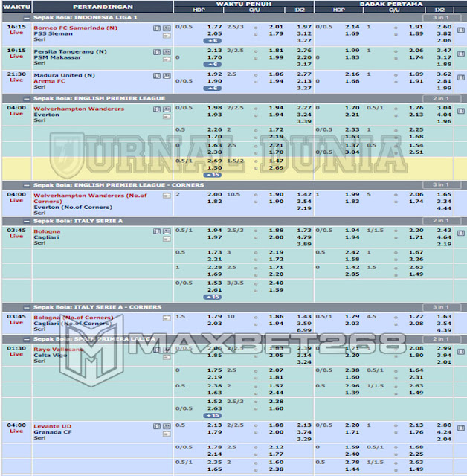Open scoreboard icon for Persita Tangerang match
The height and width of the screenshot is (476, 467).
[167, 52]
